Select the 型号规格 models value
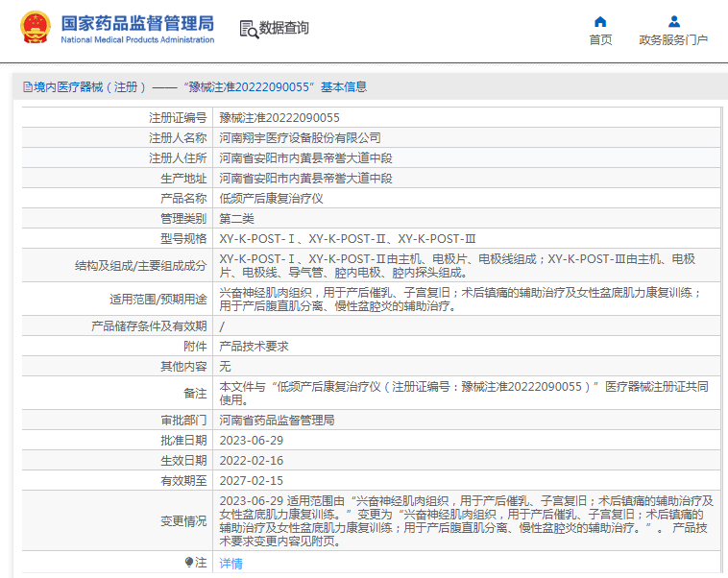This screenshot has width=728, height=578. [348, 239]
